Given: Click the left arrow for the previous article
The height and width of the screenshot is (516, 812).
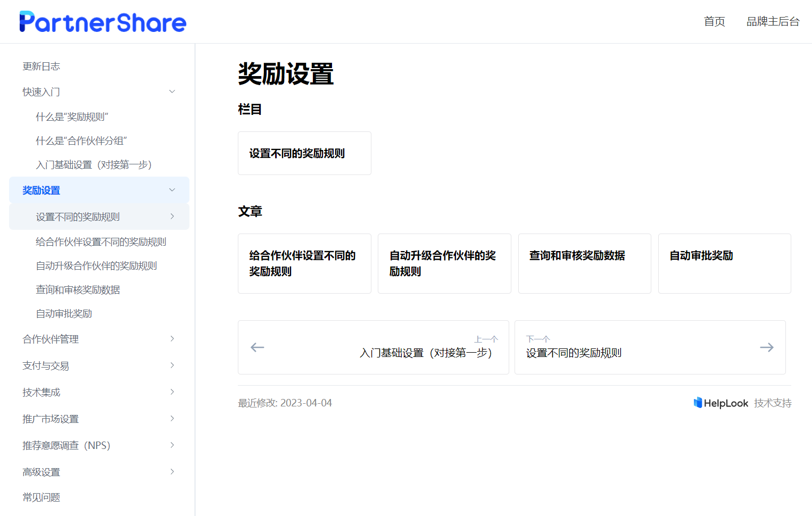Looking at the screenshot, I should click(257, 347).
